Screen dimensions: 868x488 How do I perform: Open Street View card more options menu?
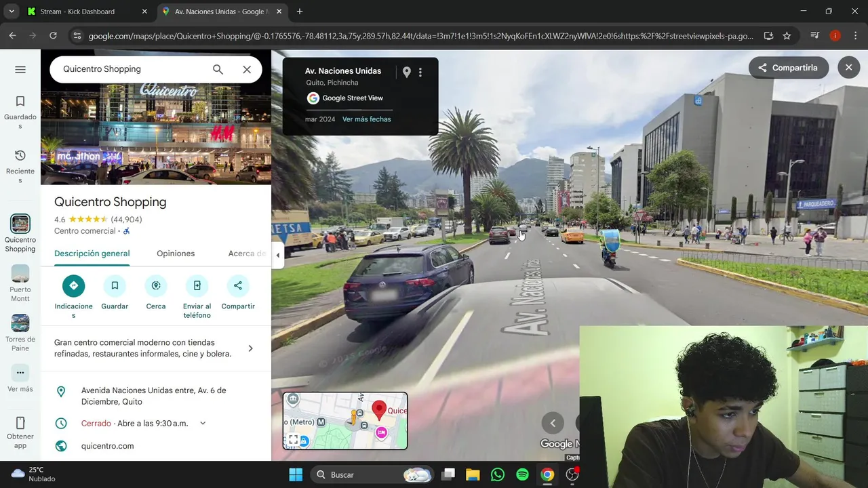pyautogui.click(x=420, y=72)
